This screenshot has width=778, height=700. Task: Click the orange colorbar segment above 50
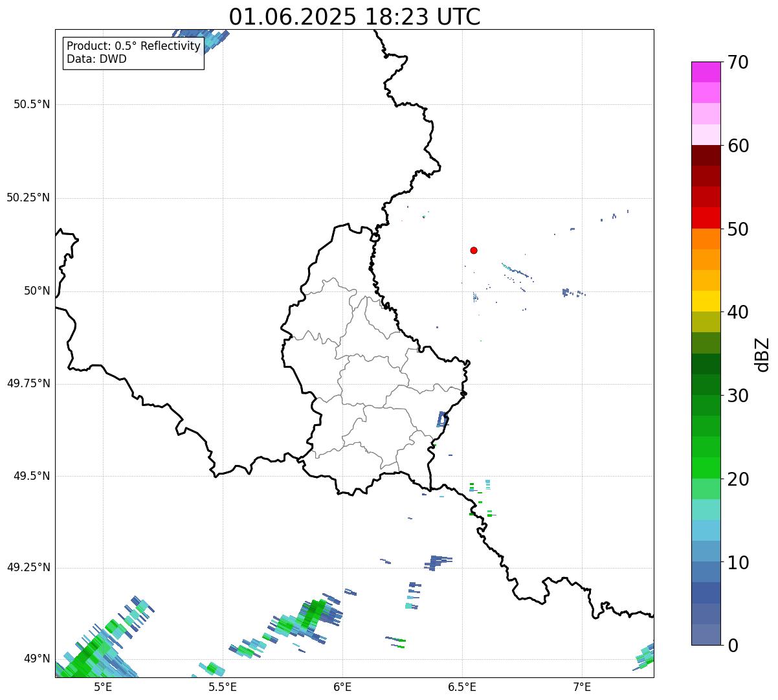[x=706, y=239]
